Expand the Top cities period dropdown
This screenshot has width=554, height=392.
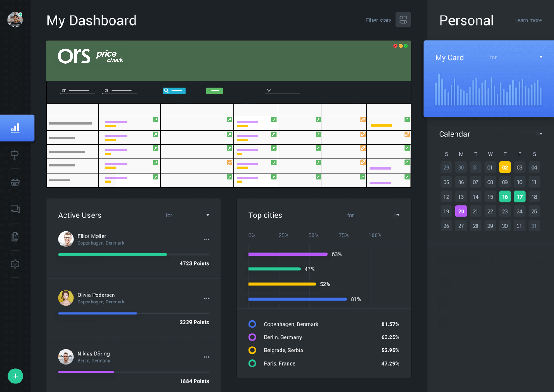[x=398, y=215]
